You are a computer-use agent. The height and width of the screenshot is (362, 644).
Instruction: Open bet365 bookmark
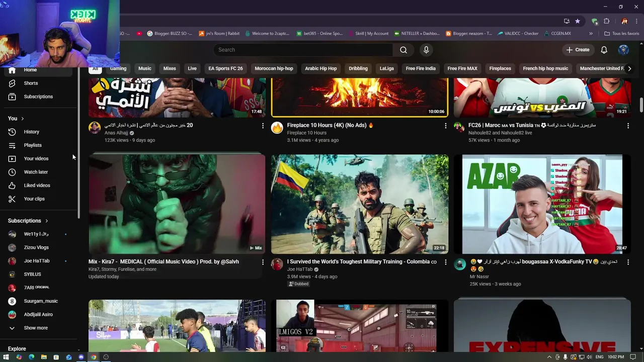click(x=319, y=34)
